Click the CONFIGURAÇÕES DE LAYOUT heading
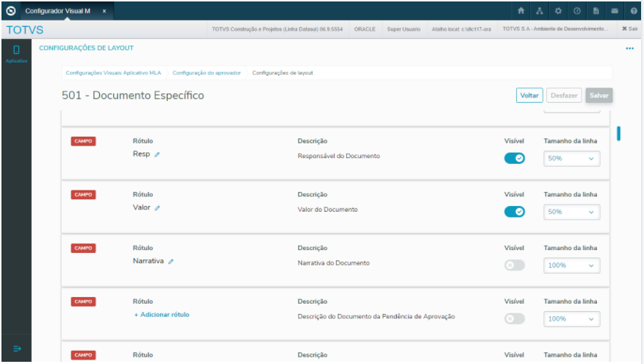This screenshot has width=644, height=364. point(86,48)
